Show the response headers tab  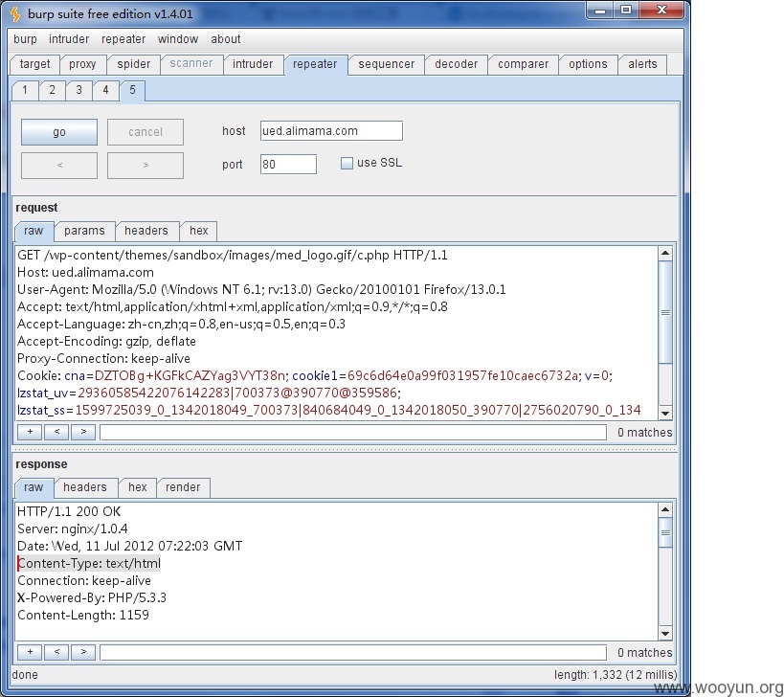tap(85, 487)
